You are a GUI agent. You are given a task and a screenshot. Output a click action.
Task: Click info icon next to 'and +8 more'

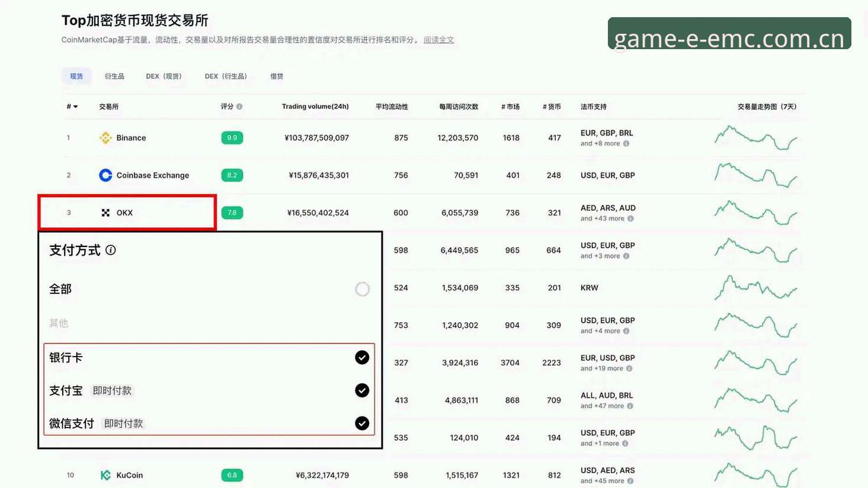coord(626,143)
